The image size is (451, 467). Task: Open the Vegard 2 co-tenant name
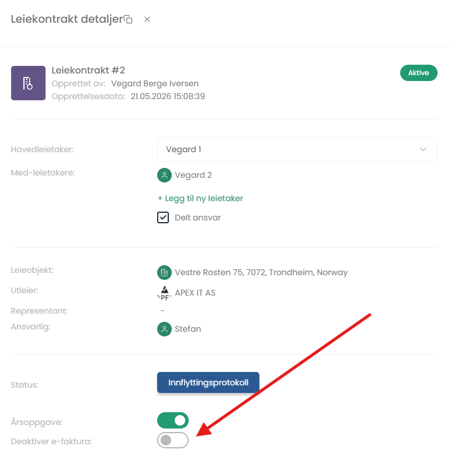pyautogui.click(x=193, y=175)
